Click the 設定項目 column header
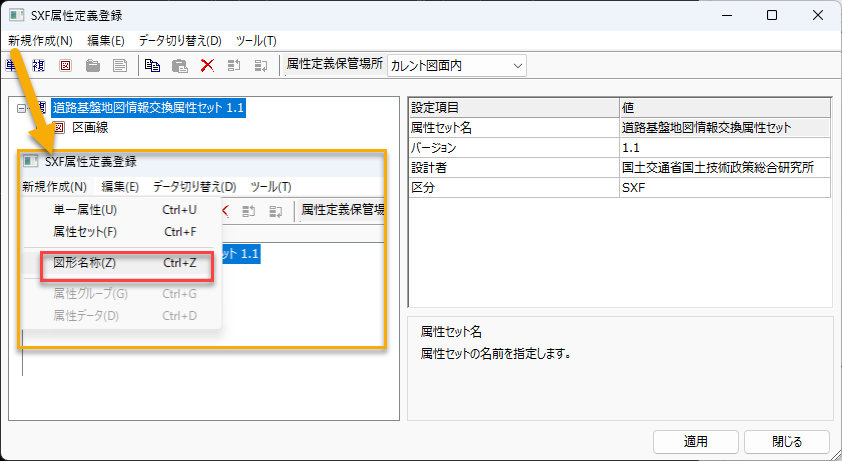The height and width of the screenshot is (461, 842). (x=514, y=107)
